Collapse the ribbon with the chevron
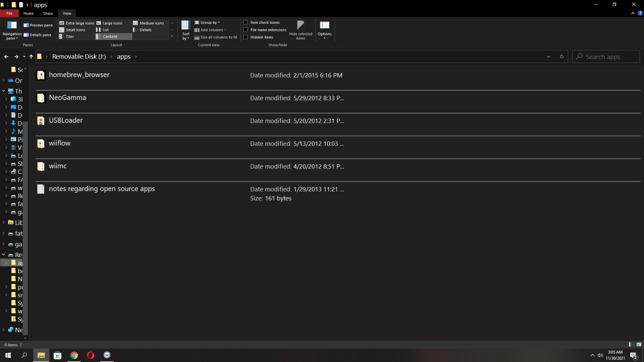The width and height of the screenshot is (644, 362). [x=633, y=13]
